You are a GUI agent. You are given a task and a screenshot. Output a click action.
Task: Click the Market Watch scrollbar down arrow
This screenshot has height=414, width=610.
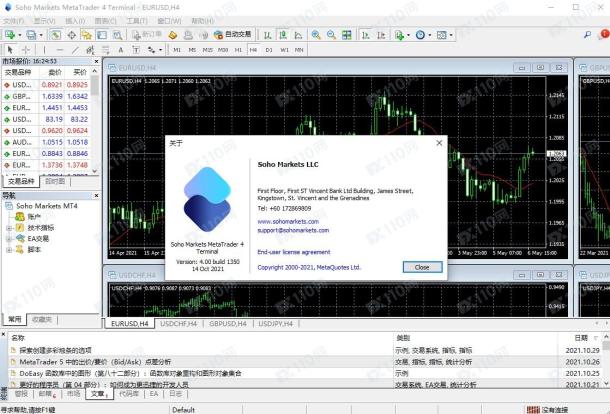click(x=95, y=171)
